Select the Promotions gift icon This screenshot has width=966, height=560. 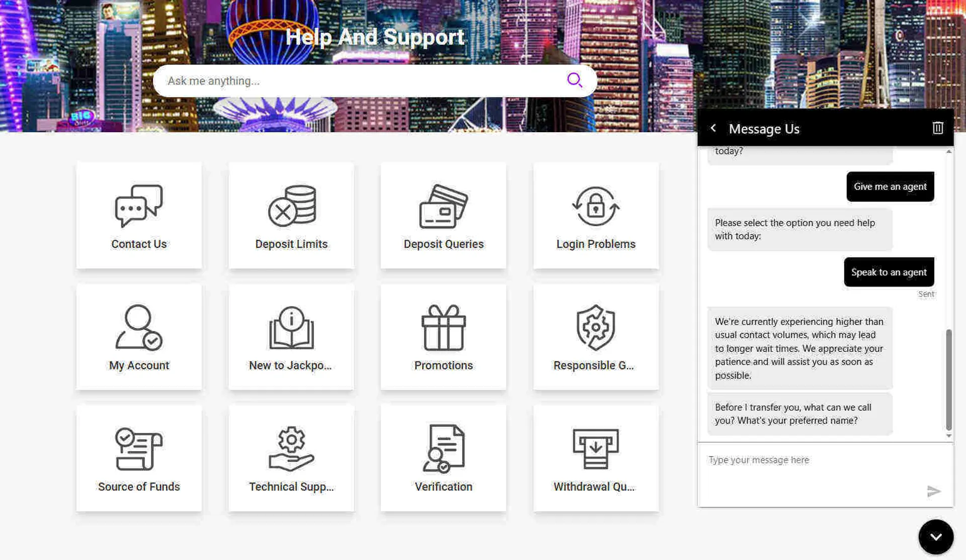443,329
